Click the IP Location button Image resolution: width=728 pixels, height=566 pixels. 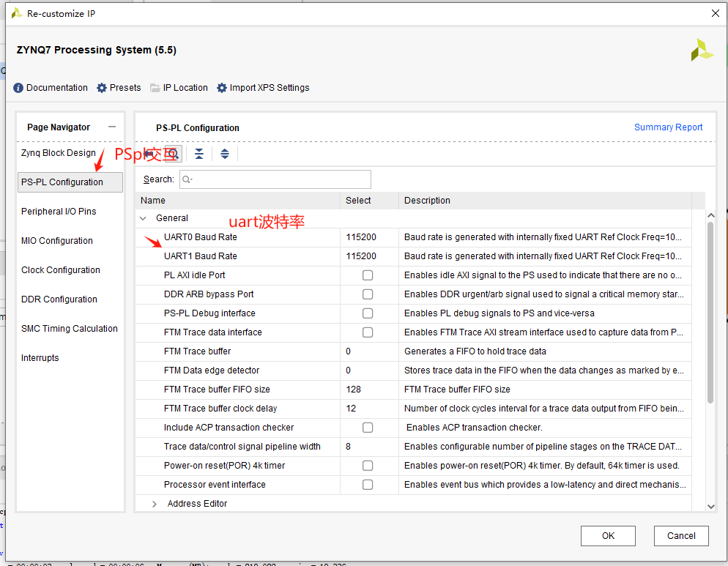click(185, 88)
